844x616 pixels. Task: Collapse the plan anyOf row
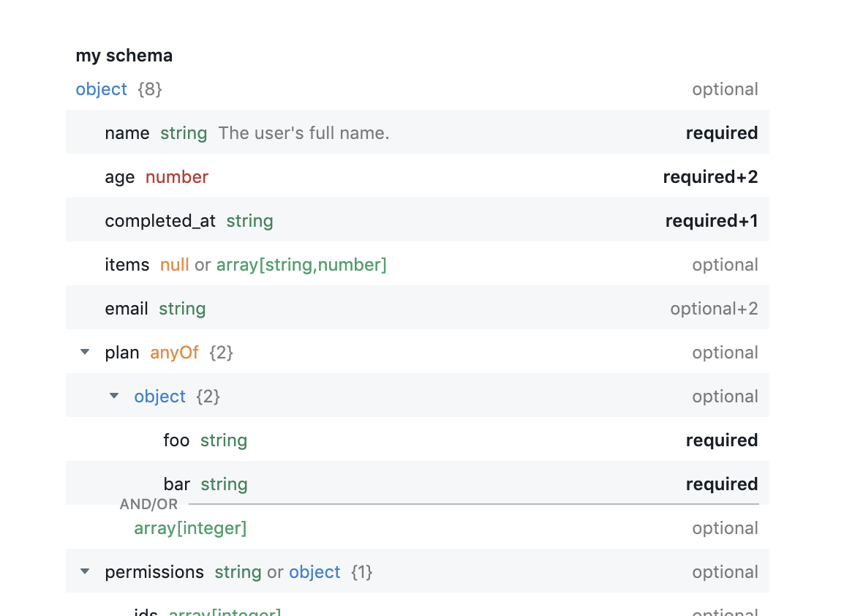85,352
